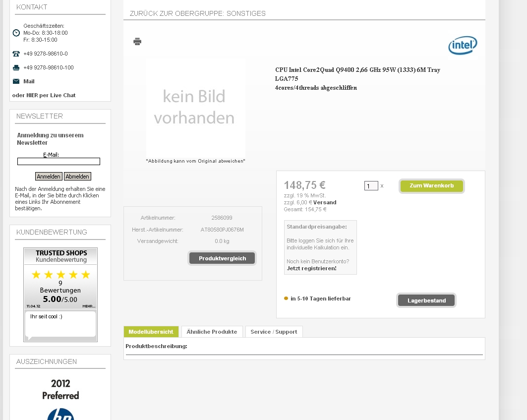The height and width of the screenshot is (420, 527).
Task: Switch to the Ähnliche Produkte tab
Action: 212,332
